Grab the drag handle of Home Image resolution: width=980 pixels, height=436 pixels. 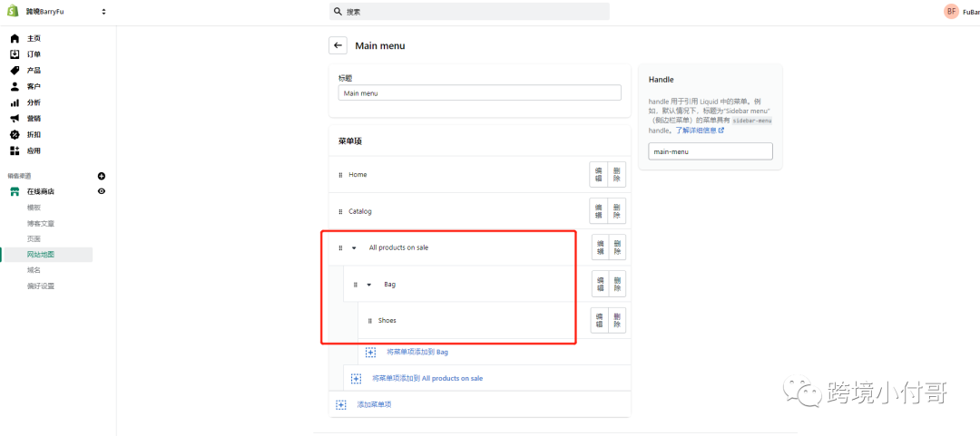[340, 175]
